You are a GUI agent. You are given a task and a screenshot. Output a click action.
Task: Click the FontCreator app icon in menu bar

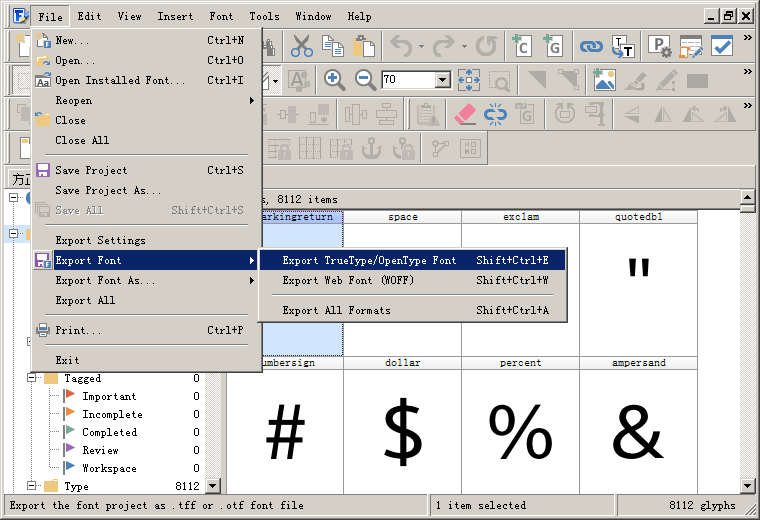tap(19, 16)
